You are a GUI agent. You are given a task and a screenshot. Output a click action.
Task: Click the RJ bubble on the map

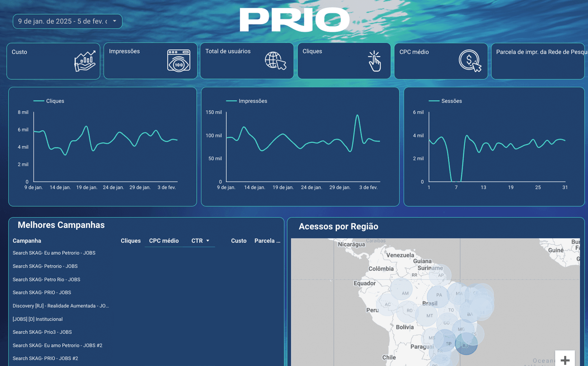click(466, 345)
